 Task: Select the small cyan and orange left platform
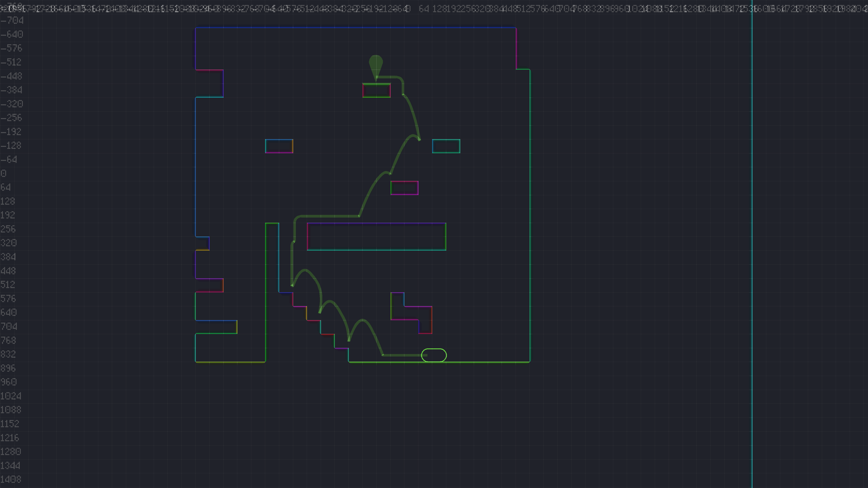tap(279, 146)
